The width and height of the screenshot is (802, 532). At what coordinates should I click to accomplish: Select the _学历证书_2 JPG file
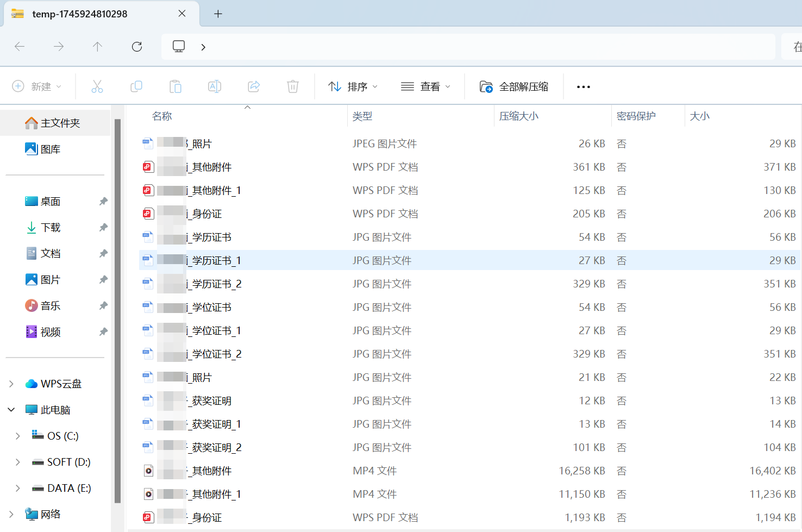pyautogui.click(x=470, y=284)
